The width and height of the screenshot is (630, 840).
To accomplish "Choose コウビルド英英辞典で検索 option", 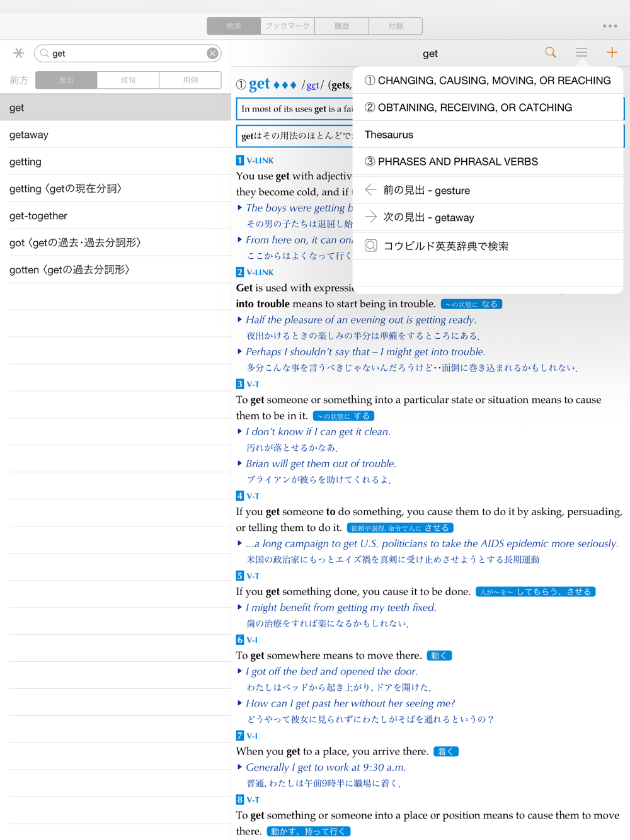I will 488,246.
